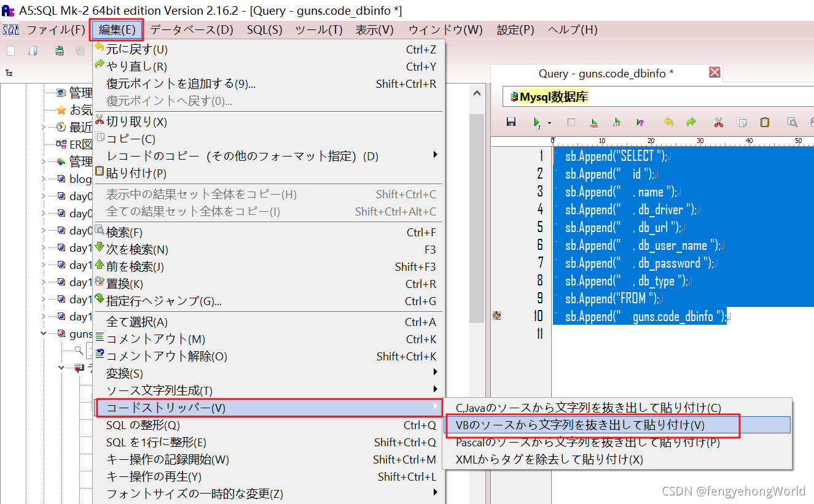Click the tree view icon above database list

[x=9, y=72]
